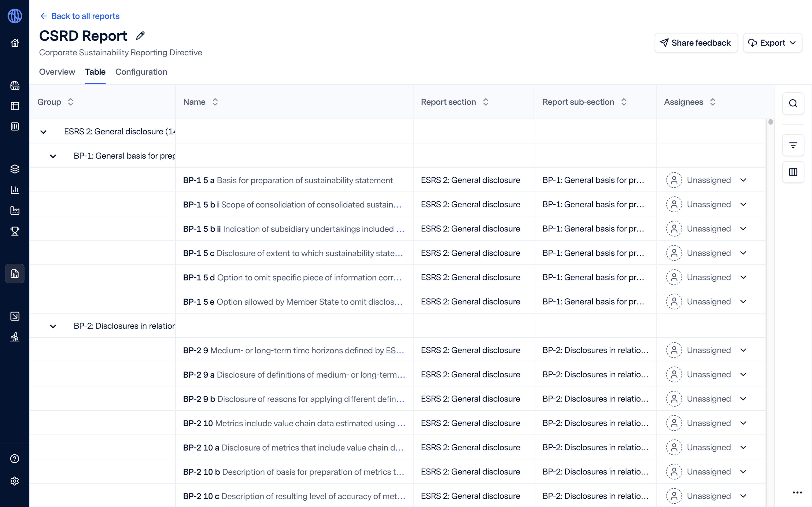Switch to the Overview tab
812x507 pixels.
tap(57, 72)
